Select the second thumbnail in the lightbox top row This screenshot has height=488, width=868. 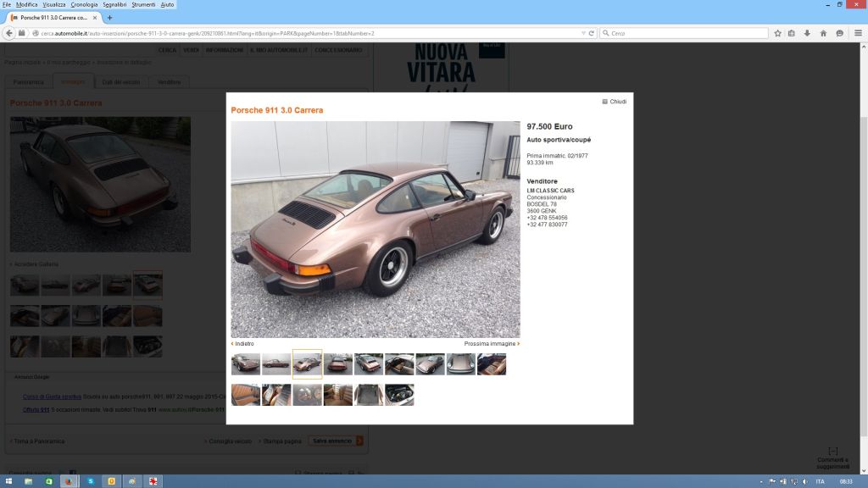coord(276,364)
